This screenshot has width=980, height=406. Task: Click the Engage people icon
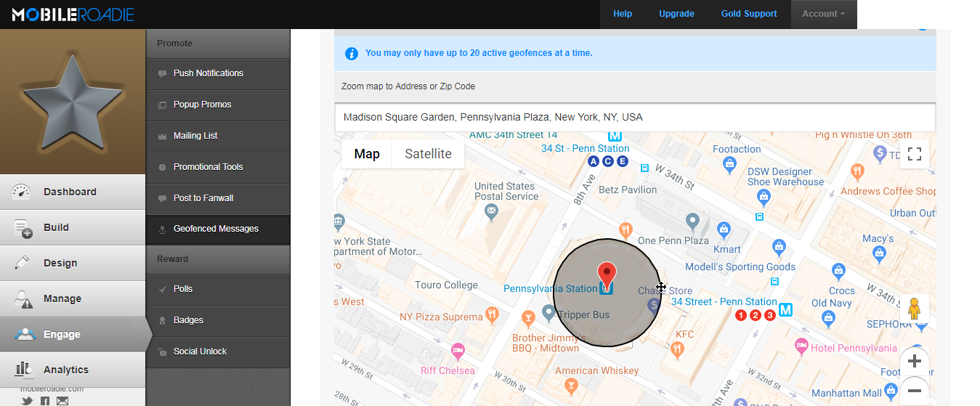25,334
